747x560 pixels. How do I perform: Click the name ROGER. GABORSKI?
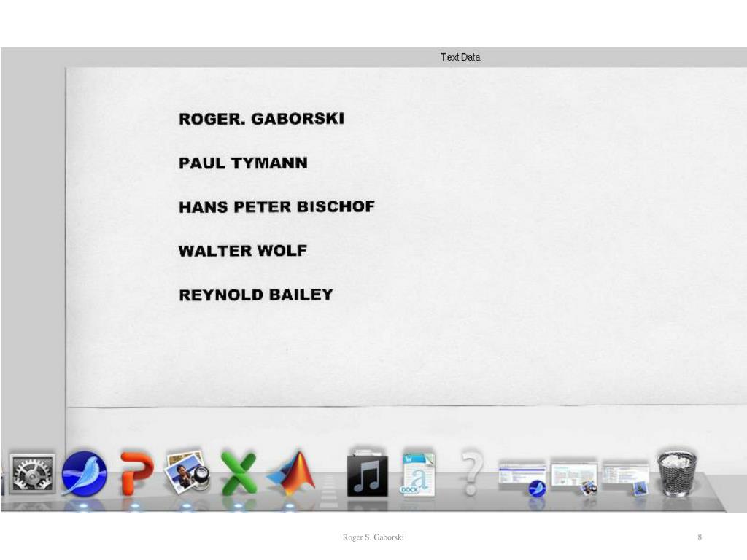tap(261, 119)
